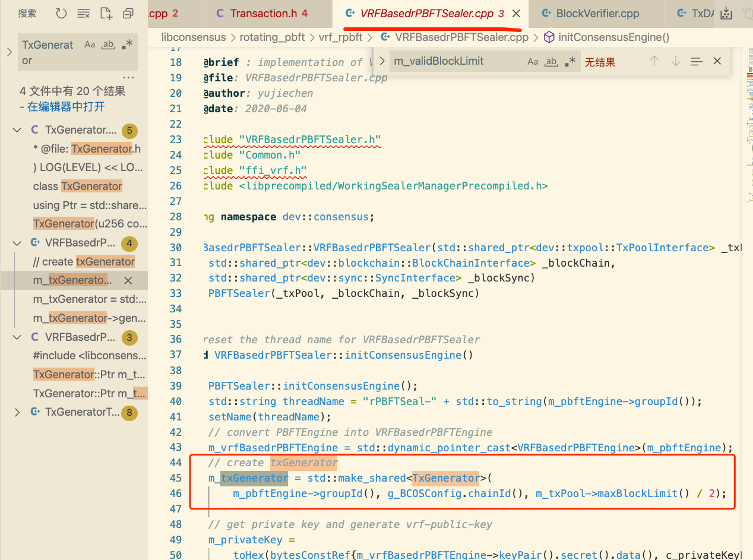
Task: Click libconsensus in the breadcrumb
Action: coord(194,37)
